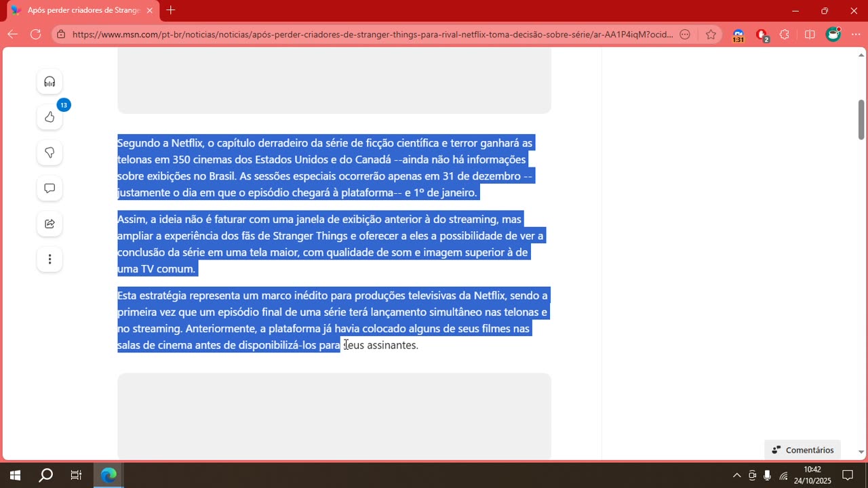868x488 pixels.
Task: Open the Windows Start menu
Action: 15,475
